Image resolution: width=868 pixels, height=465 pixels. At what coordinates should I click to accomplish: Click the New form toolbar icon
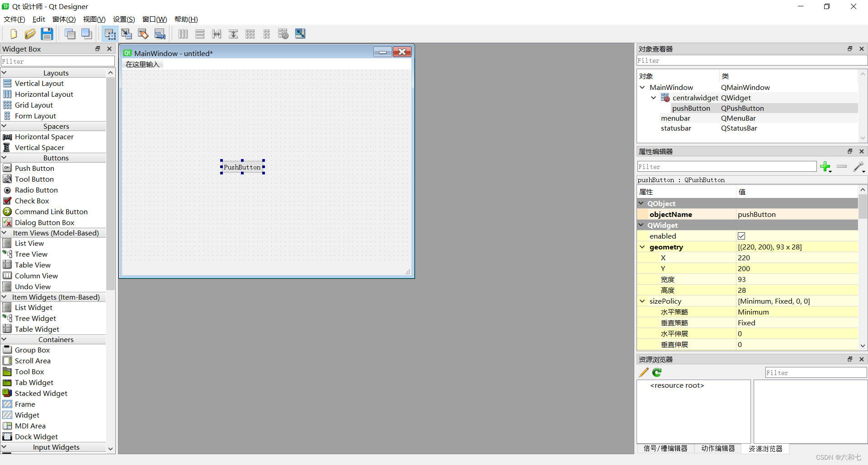[x=13, y=34]
